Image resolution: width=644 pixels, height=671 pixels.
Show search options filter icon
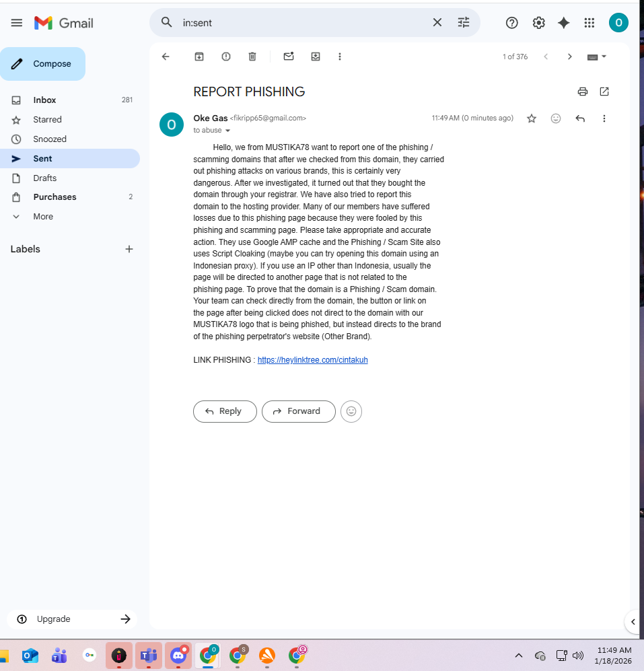(464, 22)
